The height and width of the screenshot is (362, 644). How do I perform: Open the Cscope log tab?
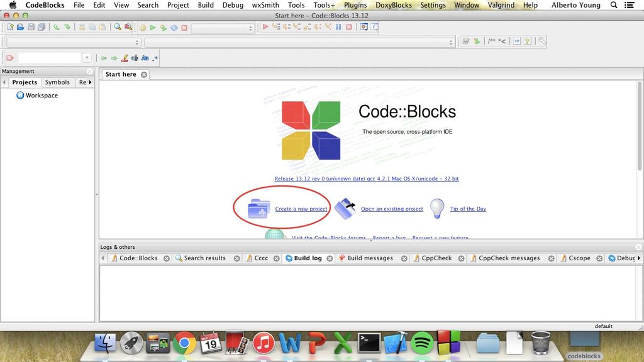(579, 258)
